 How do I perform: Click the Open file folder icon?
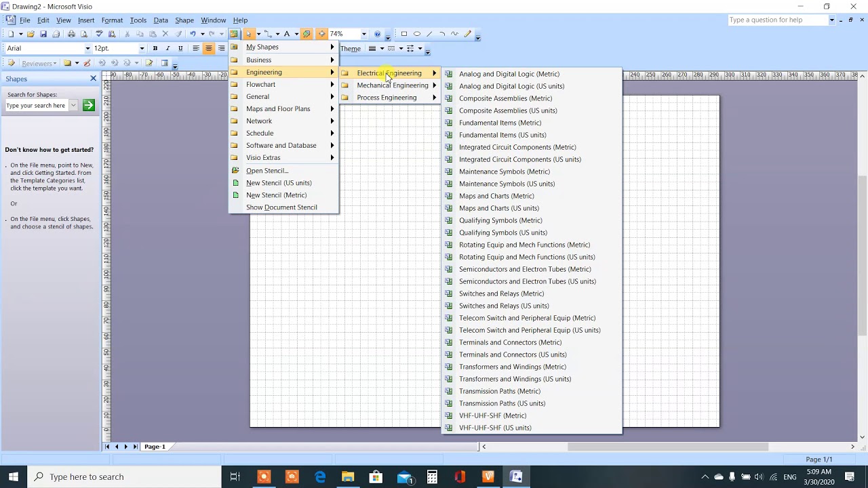tap(32, 34)
